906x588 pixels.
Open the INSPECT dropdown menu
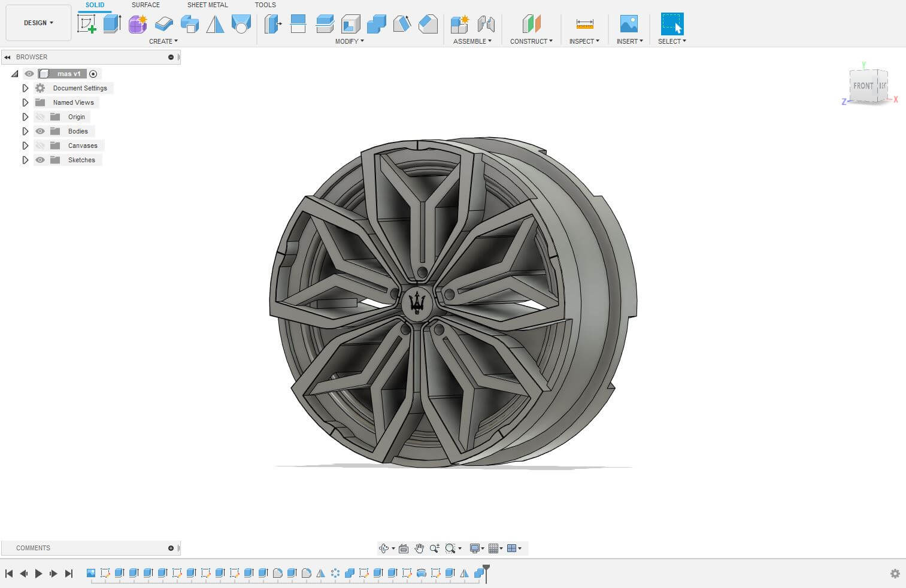(584, 41)
